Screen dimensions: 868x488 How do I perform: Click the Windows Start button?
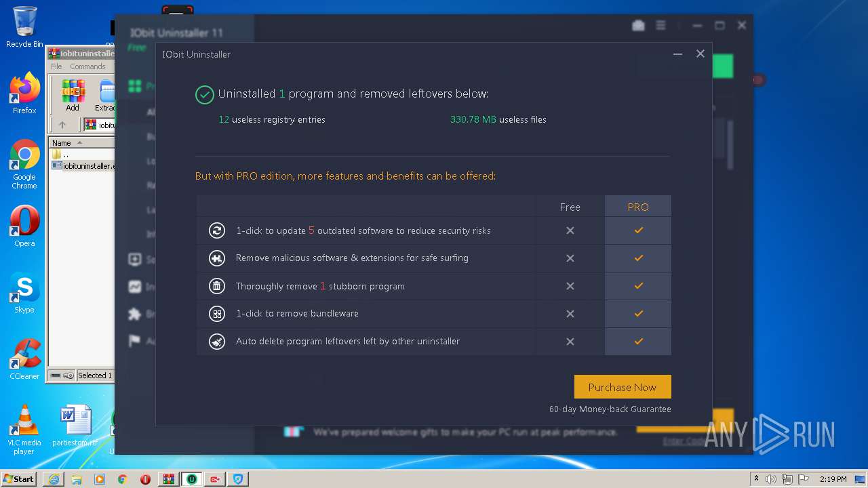[x=19, y=479]
